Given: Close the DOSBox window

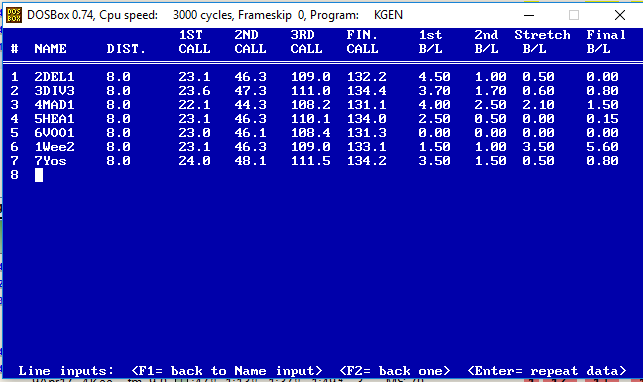Looking at the screenshot, I should (620, 15).
